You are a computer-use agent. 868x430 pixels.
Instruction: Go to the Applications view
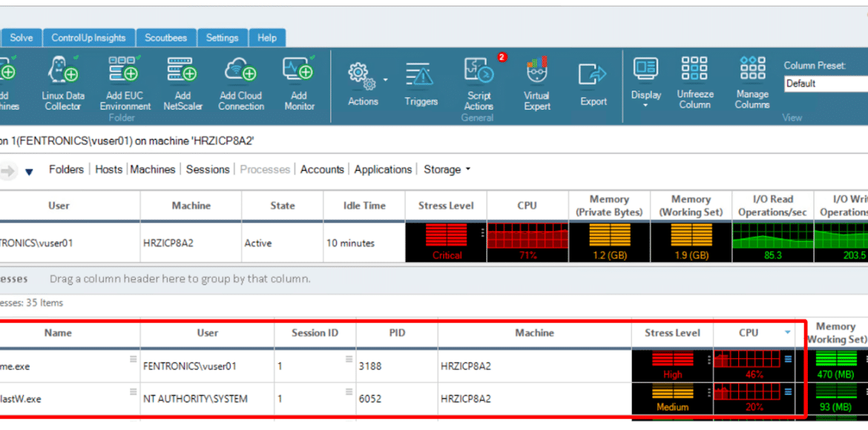point(383,169)
